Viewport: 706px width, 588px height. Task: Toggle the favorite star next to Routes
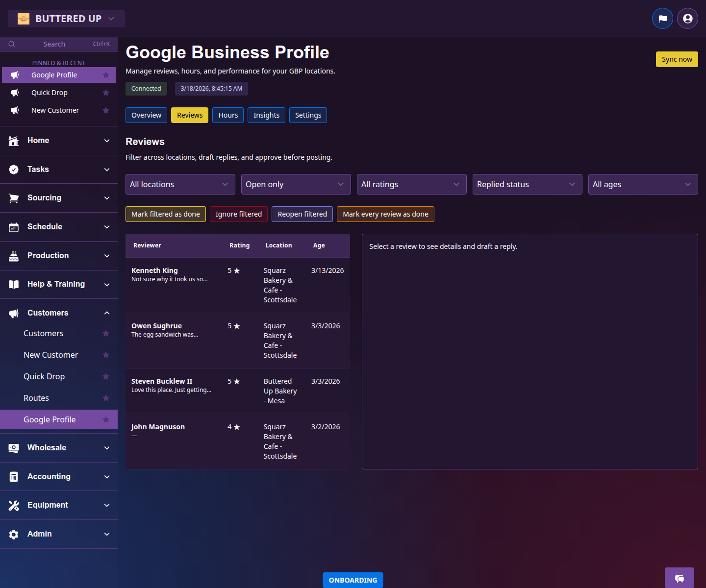[106, 398]
